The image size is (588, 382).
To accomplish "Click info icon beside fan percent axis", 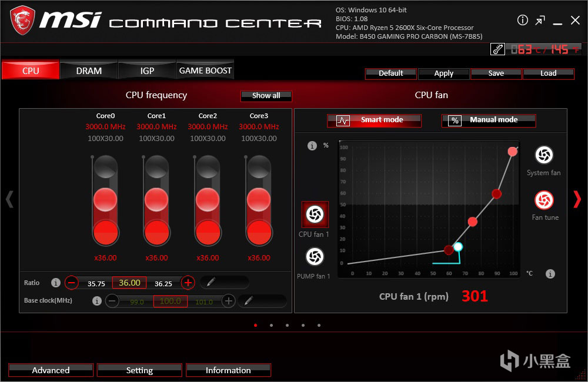I will point(312,146).
